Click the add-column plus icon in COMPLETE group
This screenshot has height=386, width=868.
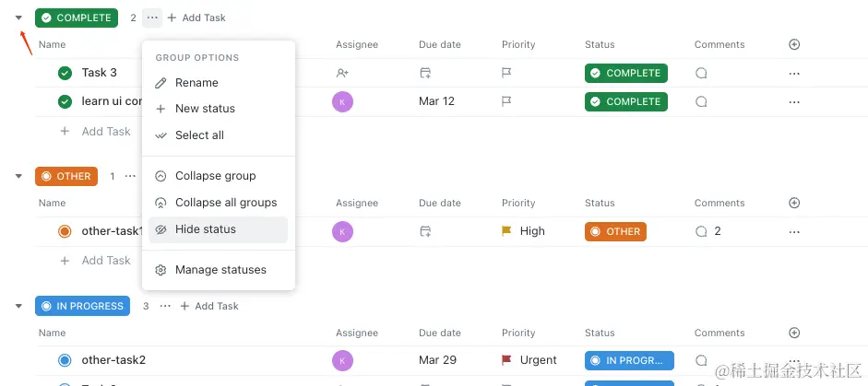[x=794, y=44]
